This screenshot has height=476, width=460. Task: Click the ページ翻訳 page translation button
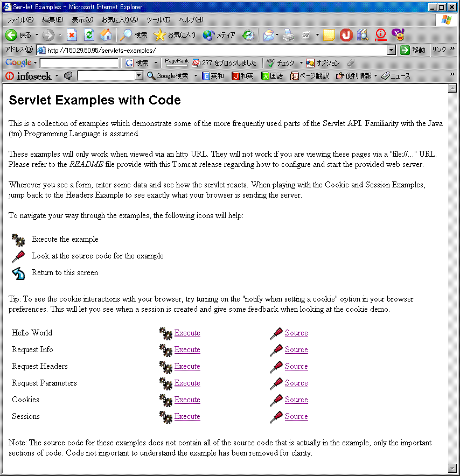tap(310, 75)
